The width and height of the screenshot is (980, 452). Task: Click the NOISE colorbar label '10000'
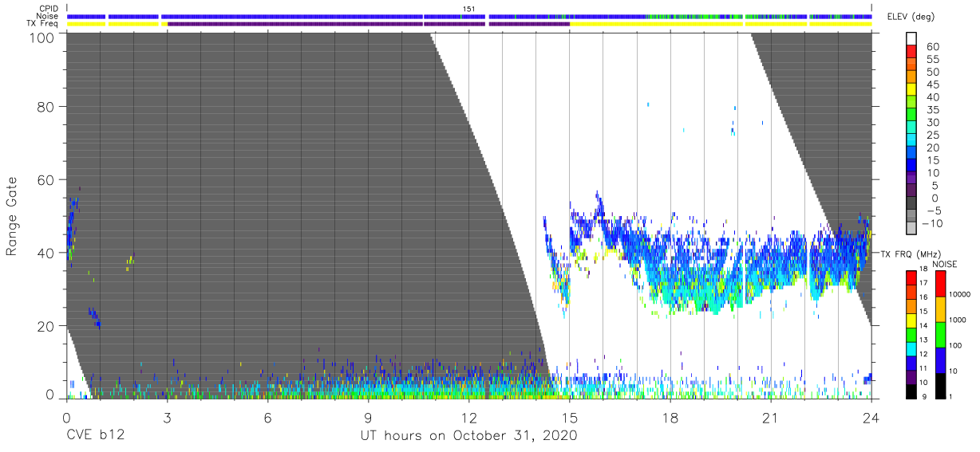(x=961, y=295)
